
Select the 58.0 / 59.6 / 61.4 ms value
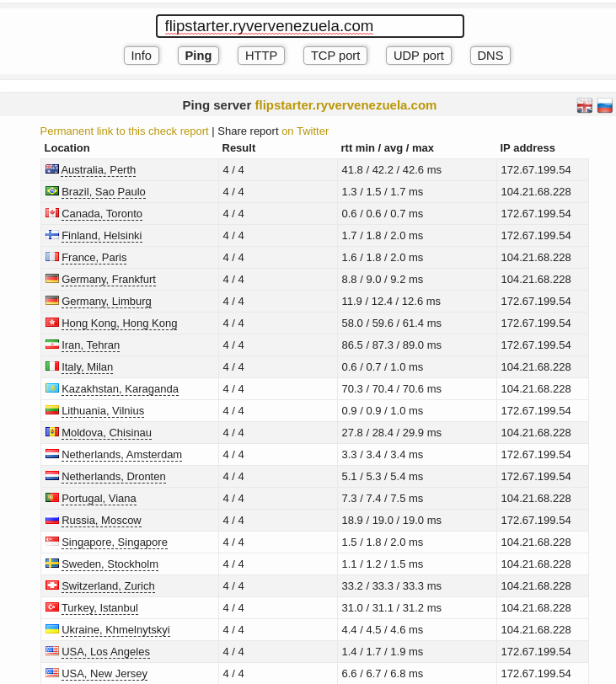pos(391,323)
